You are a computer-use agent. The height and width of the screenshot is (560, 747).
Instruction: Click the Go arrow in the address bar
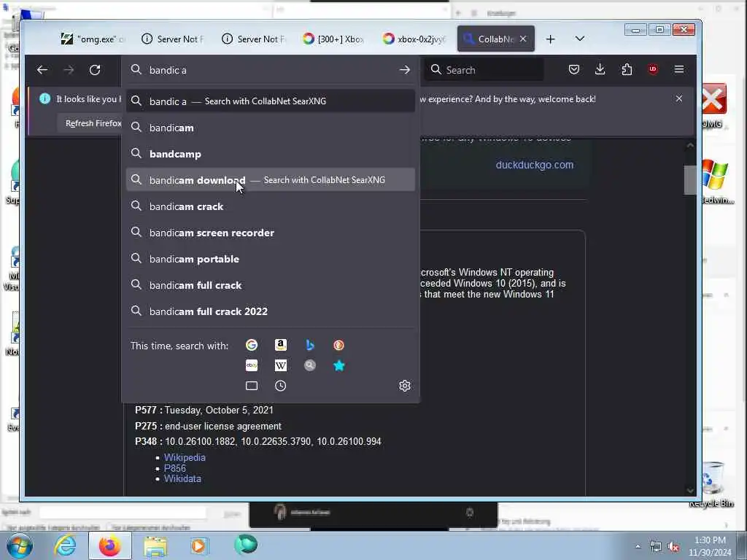click(404, 70)
